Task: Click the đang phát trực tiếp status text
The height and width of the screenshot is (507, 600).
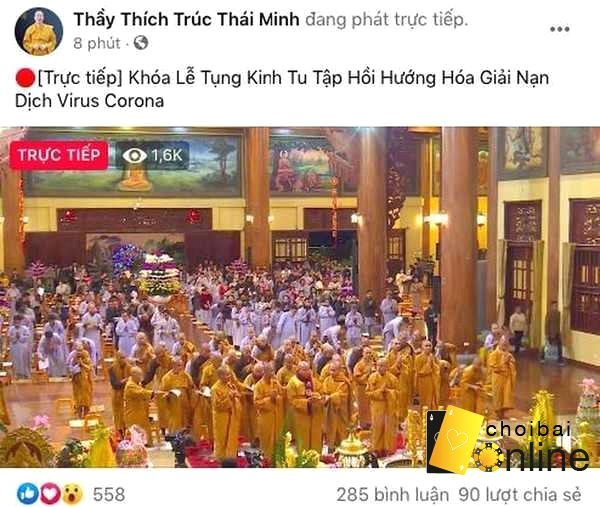Action: click(386, 20)
